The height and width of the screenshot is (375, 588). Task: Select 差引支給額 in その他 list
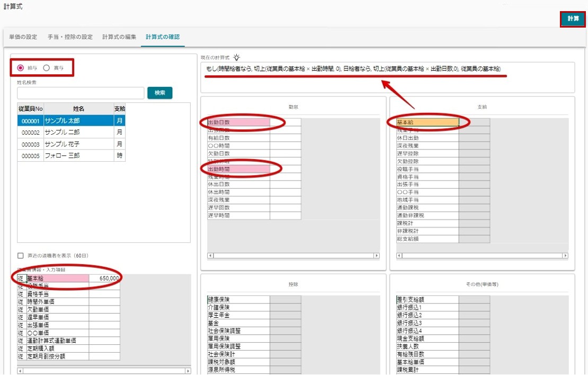(x=427, y=300)
